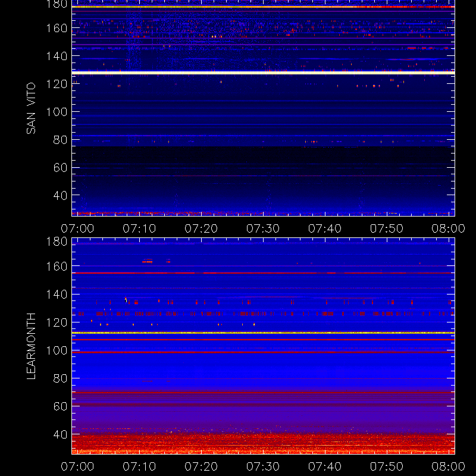Viewport: 476px width, 476px height.
Task: Select 80 on the San Vito frequency axis
Action: [60, 140]
